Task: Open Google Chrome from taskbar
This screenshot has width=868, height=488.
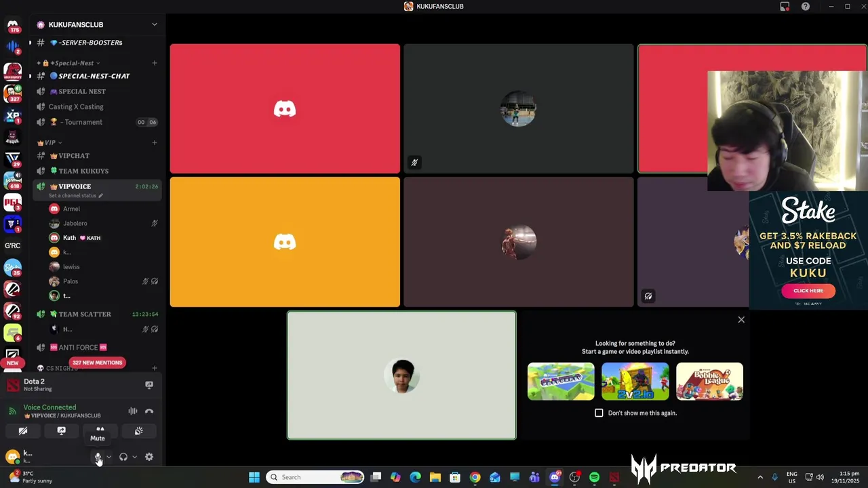Action: click(x=475, y=477)
